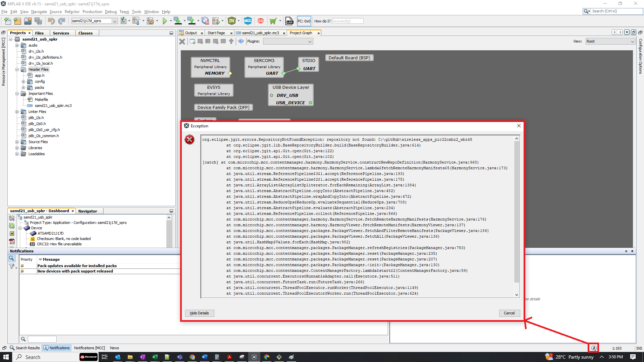Click the Undo toolbar icon
Screen dimensions: 644x362
pos(51,21)
